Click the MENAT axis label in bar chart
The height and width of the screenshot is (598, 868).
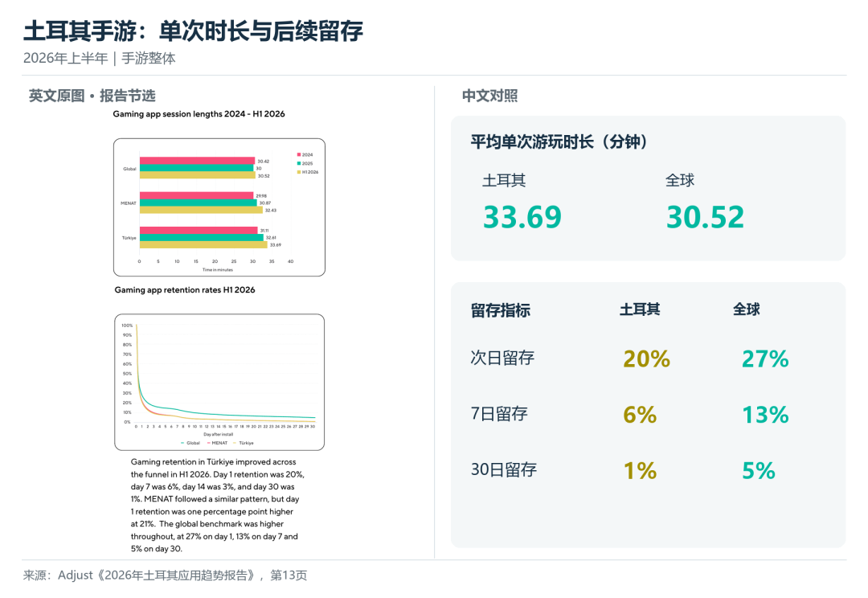(x=129, y=203)
